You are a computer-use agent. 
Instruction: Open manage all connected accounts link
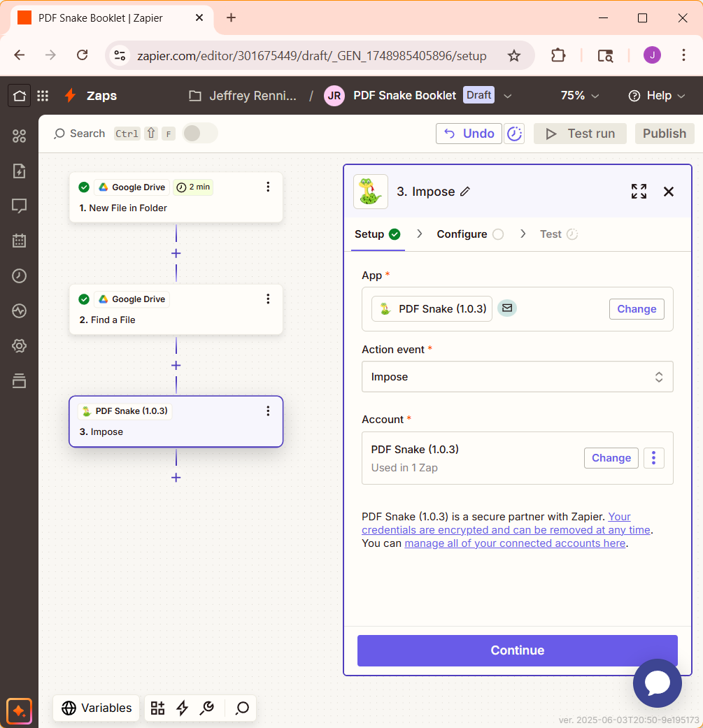[x=515, y=543]
